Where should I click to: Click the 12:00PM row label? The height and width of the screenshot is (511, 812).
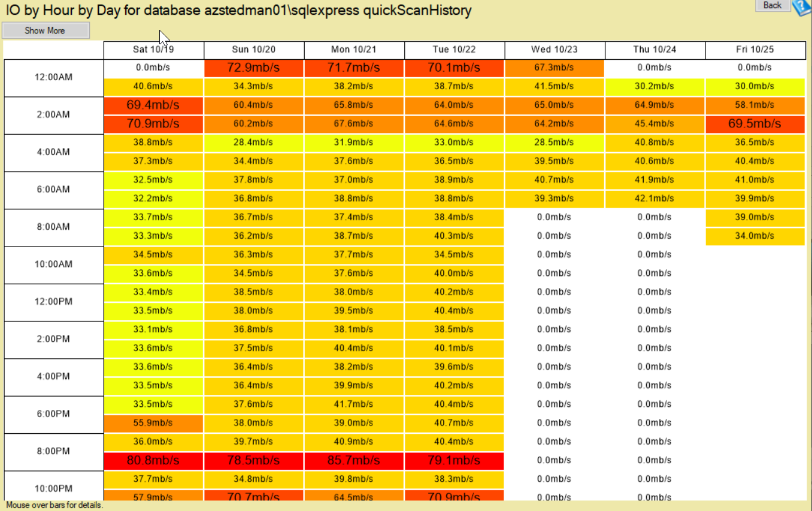pyautogui.click(x=54, y=302)
